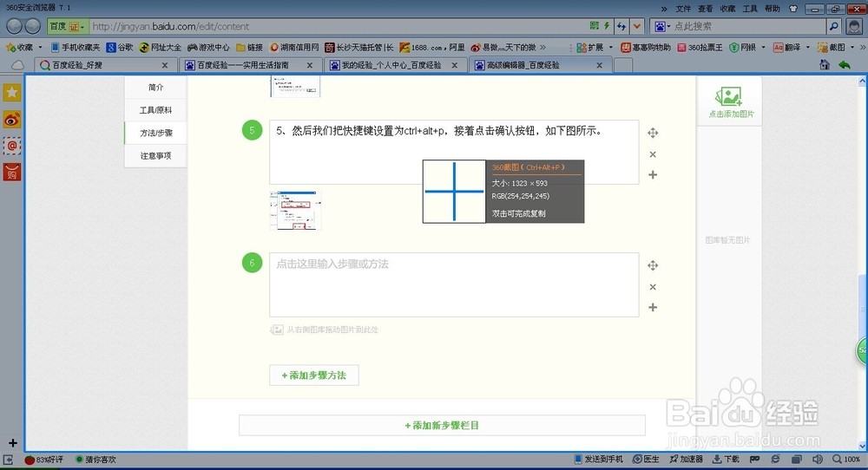Click the step 5 text field
868x470 pixels.
pos(454,152)
